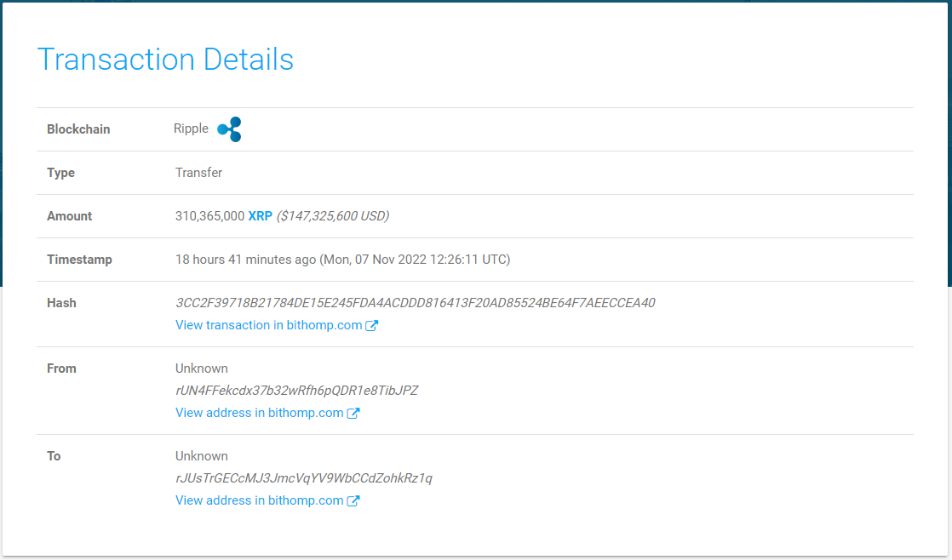The width and height of the screenshot is (952, 560).
Task: Click the transaction hash string
Action: tap(415, 303)
